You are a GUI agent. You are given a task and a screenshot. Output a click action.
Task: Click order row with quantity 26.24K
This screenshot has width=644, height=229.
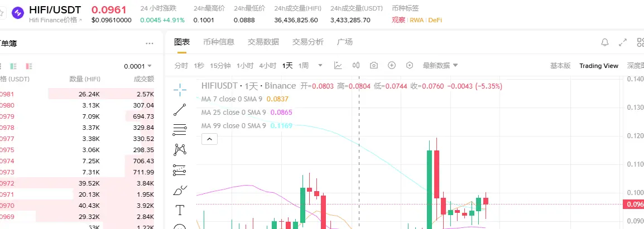tap(77, 94)
